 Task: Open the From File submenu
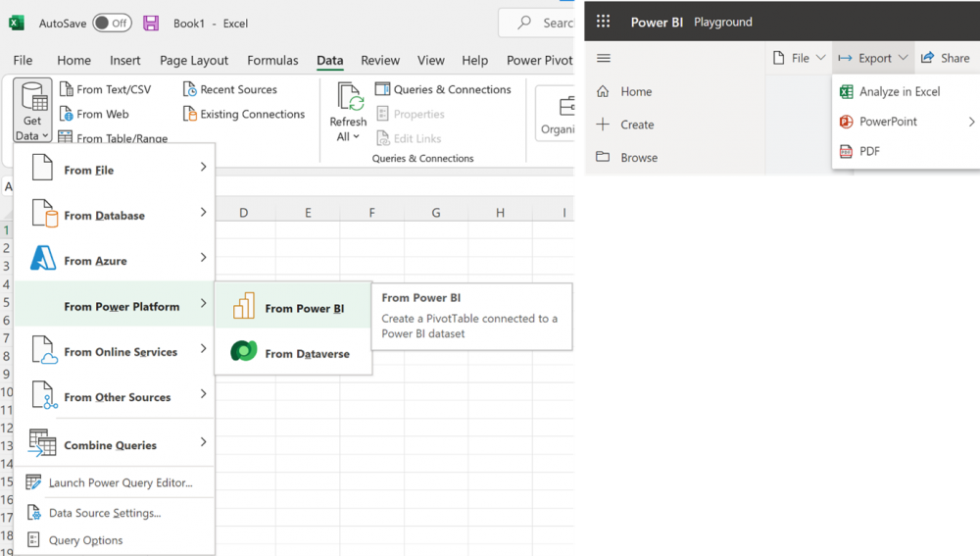(115, 170)
